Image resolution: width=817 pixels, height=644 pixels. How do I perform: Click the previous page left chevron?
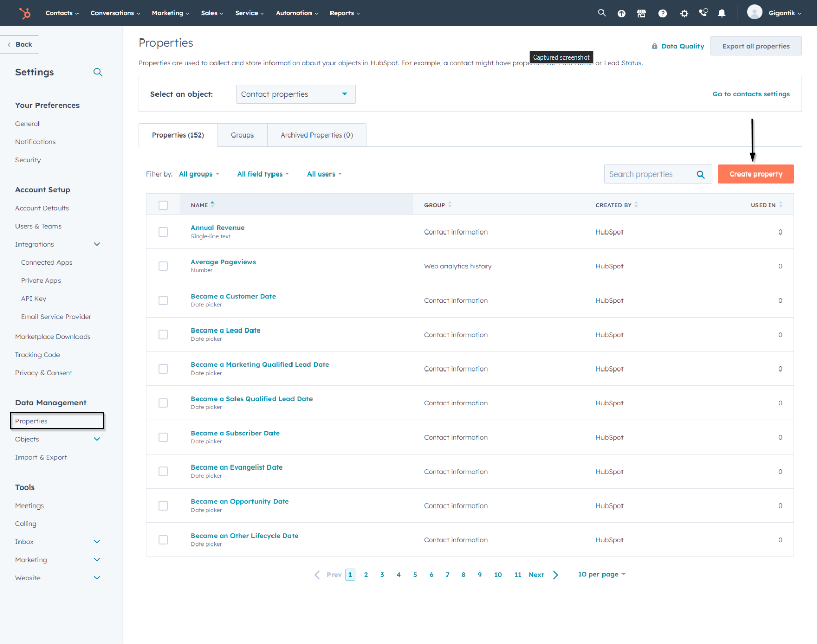click(x=317, y=575)
